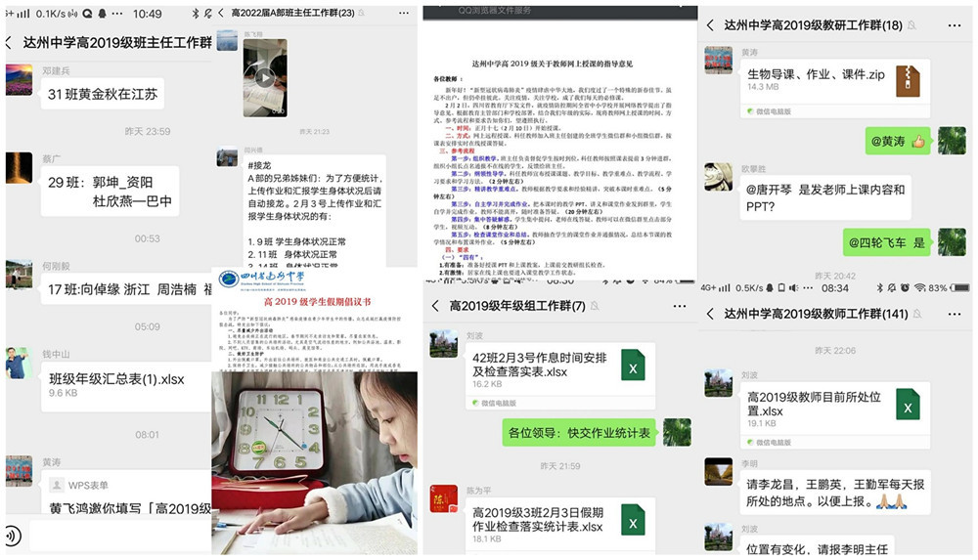Screen dimensions: 978x560
Task: Open 蔡广's avatar
Action: [20, 168]
